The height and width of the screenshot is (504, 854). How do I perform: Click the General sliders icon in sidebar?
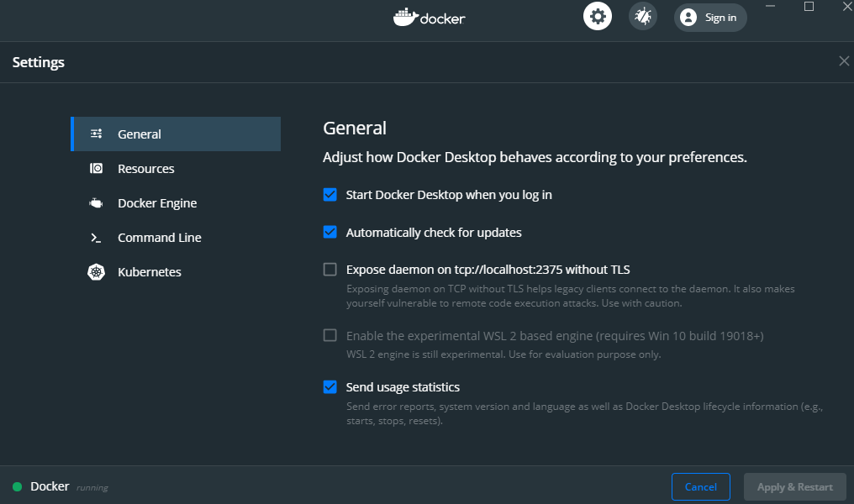(97, 134)
